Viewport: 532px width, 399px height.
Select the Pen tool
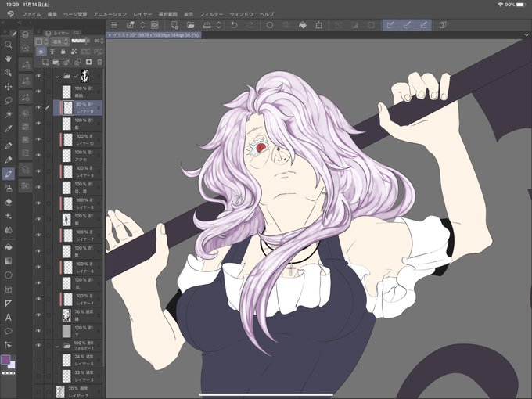pos(8,146)
